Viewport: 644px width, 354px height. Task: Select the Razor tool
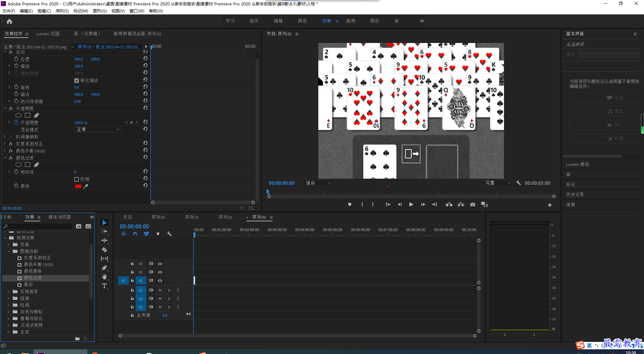pos(104,250)
